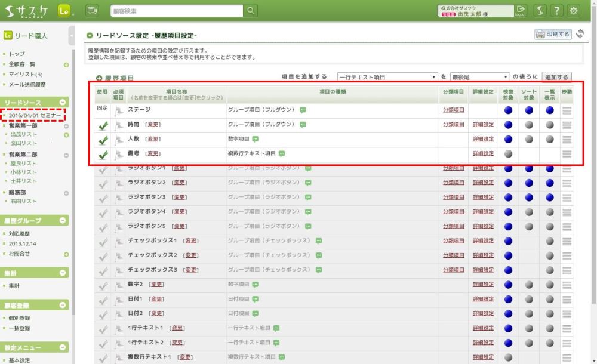This screenshot has height=364, width=597.
Task: Collapse the リードソース sidebar section
Action: (63, 103)
